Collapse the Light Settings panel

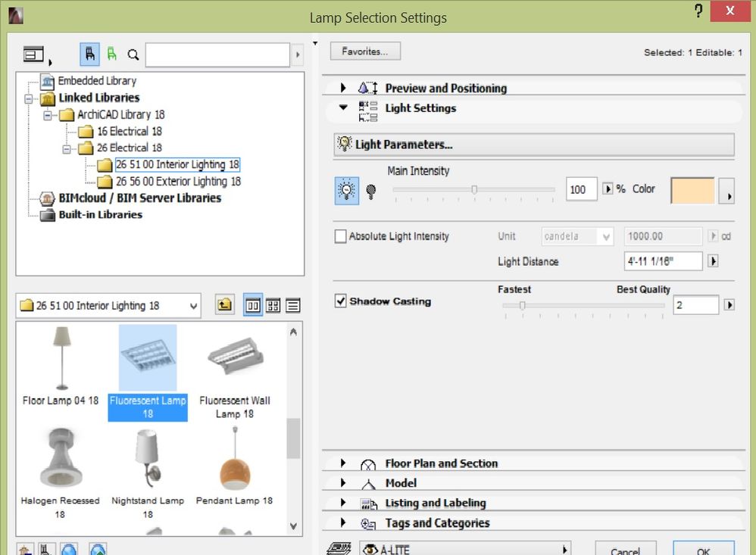pyautogui.click(x=343, y=108)
